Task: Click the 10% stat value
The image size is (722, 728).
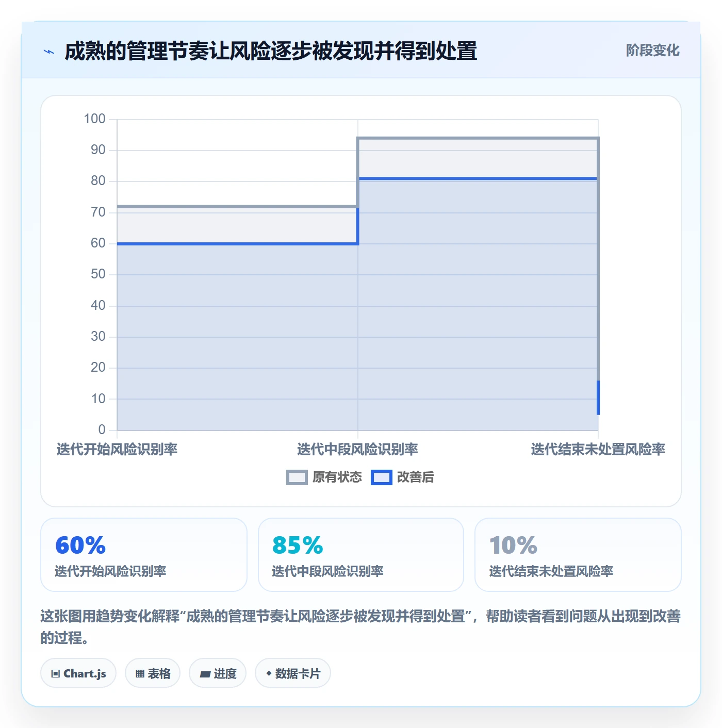Action: pos(513,545)
